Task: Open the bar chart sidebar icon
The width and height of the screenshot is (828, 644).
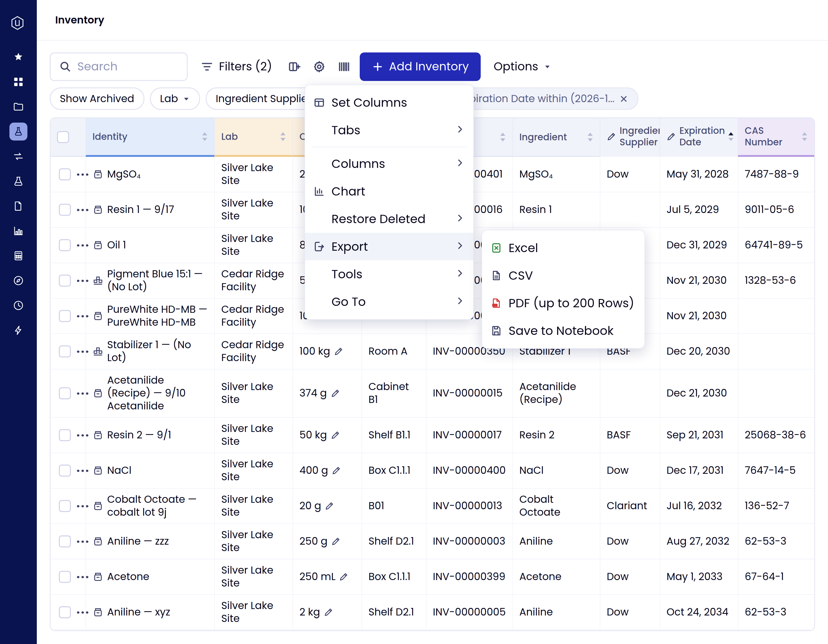Action: [18, 231]
